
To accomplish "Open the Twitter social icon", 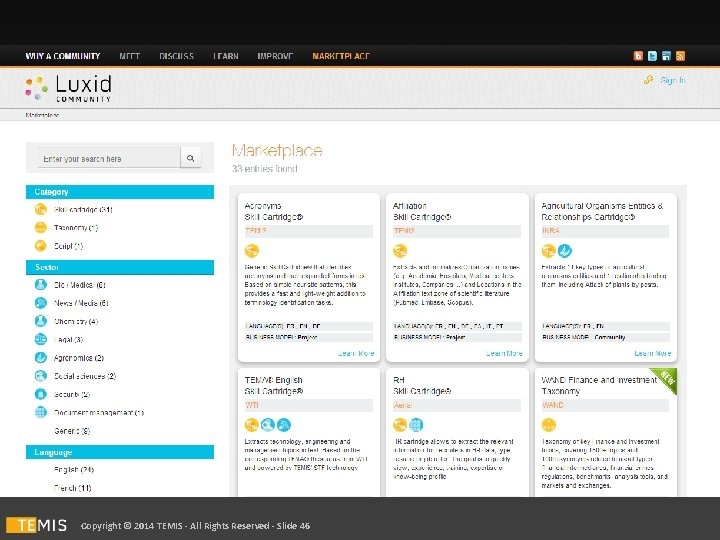I will tap(652, 56).
